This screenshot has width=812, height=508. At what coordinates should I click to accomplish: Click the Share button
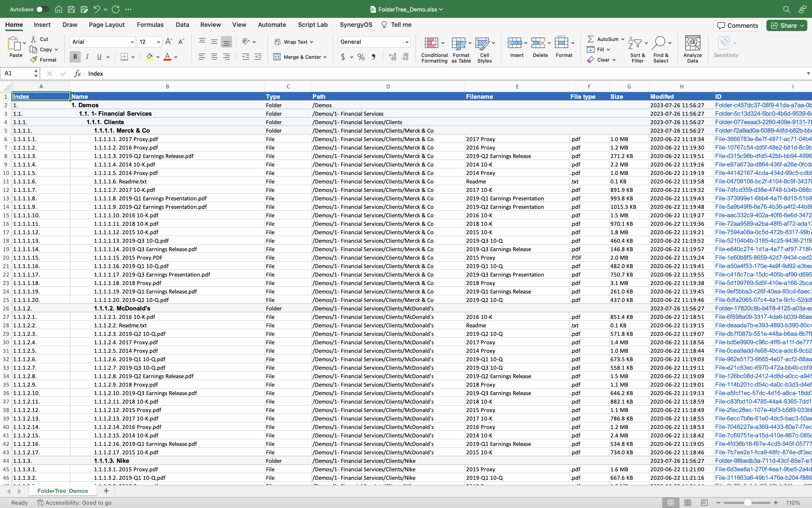786,26
